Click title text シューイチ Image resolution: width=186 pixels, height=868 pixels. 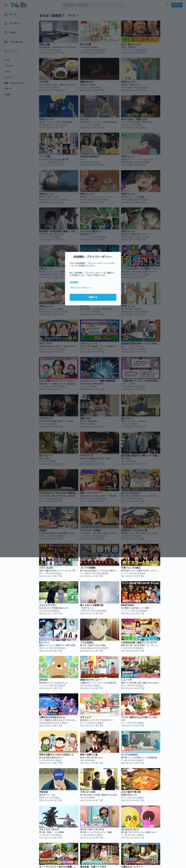coord(127,680)
